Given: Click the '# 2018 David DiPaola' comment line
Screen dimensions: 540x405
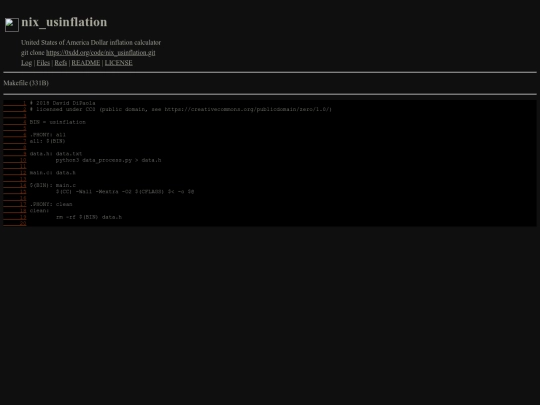Looking at the screenshot, I should [62, 103].
